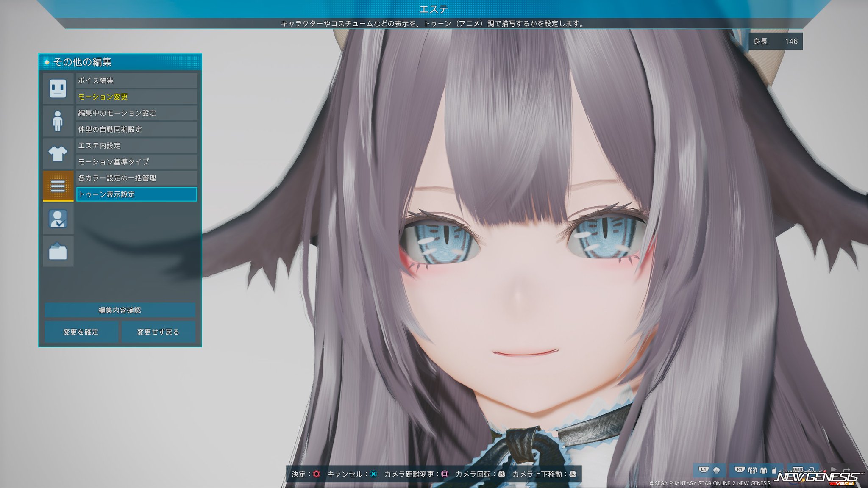Toggle the L1 accessory display icon
Viewport: 868px width, 488px height.
coord(716,470)
